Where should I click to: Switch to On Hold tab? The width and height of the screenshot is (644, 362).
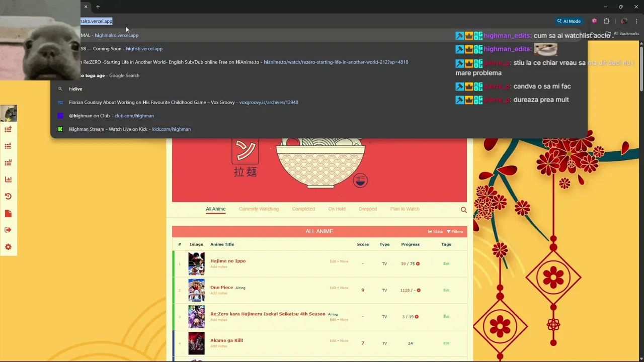point(337,209)
